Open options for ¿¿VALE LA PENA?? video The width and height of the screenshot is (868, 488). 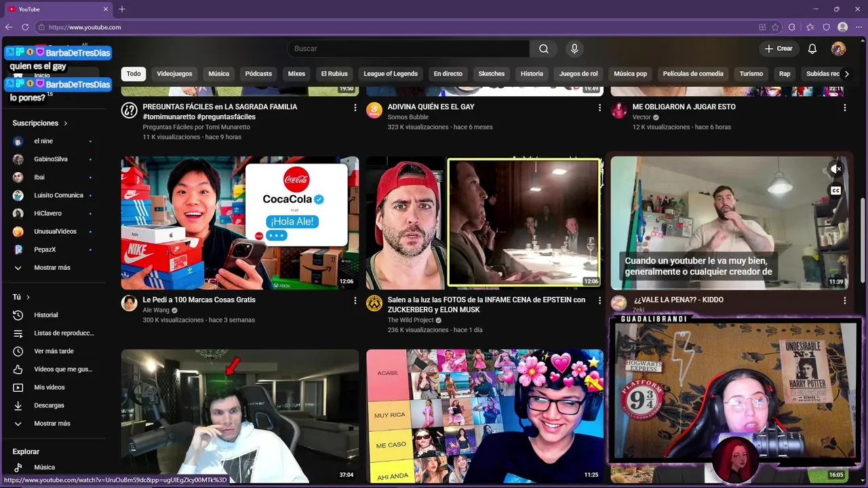tap(844, 300)
